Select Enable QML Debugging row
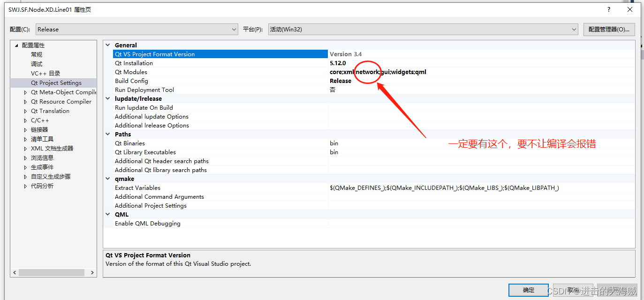Image resolution: width=644 pixels, height=300 pixels. tap(374, 224)
